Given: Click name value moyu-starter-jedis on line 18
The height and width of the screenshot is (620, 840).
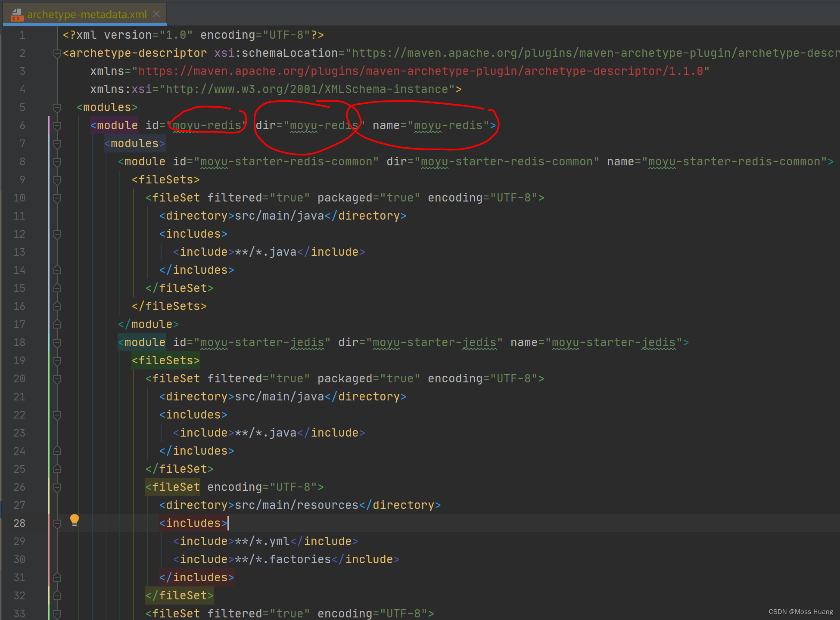Looking at the screenshot, I should (x=614, y=343).
